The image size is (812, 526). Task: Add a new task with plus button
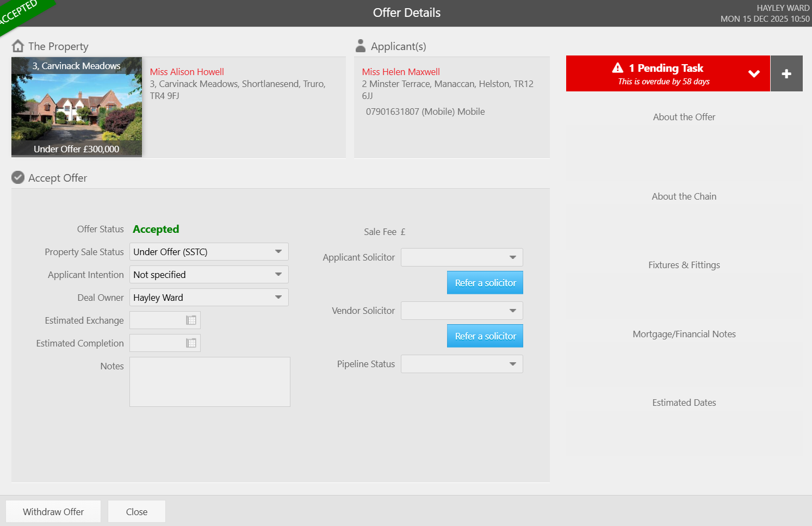click(786, 73)
